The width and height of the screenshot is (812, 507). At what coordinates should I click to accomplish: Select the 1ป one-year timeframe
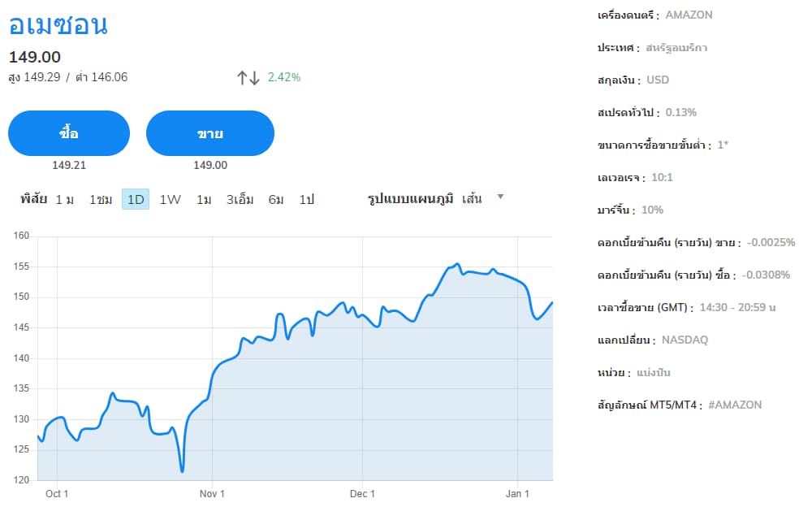pyautogui.click(x=307, y=198)
